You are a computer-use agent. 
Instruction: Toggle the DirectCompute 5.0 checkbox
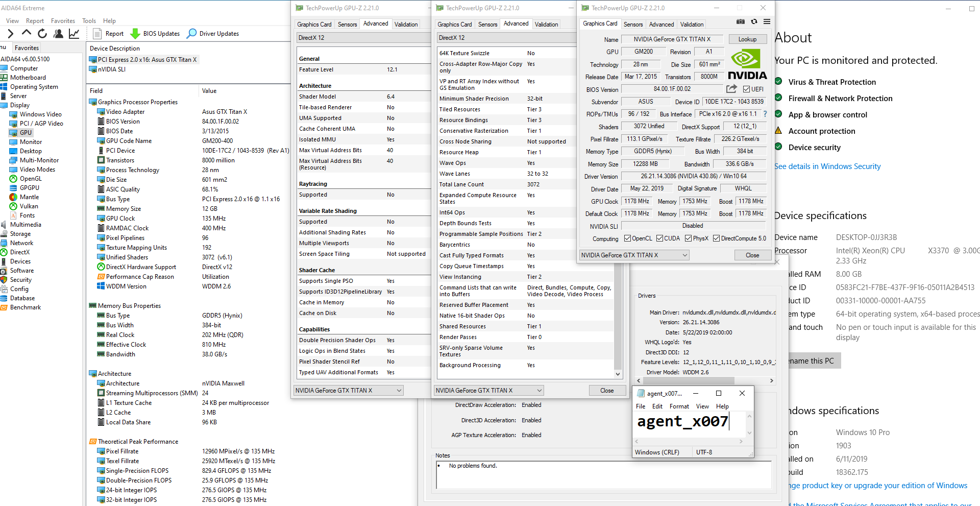tap(716, 238)
